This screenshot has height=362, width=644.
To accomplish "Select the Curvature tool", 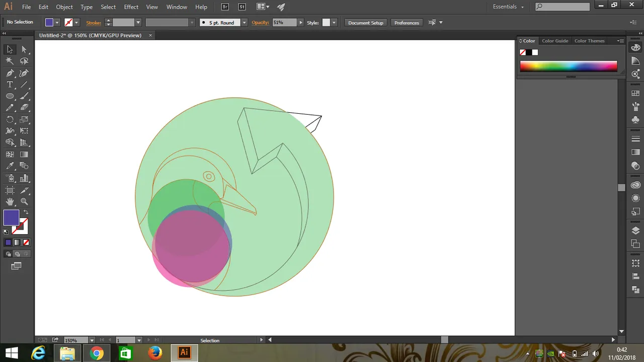I will point(24,73).
